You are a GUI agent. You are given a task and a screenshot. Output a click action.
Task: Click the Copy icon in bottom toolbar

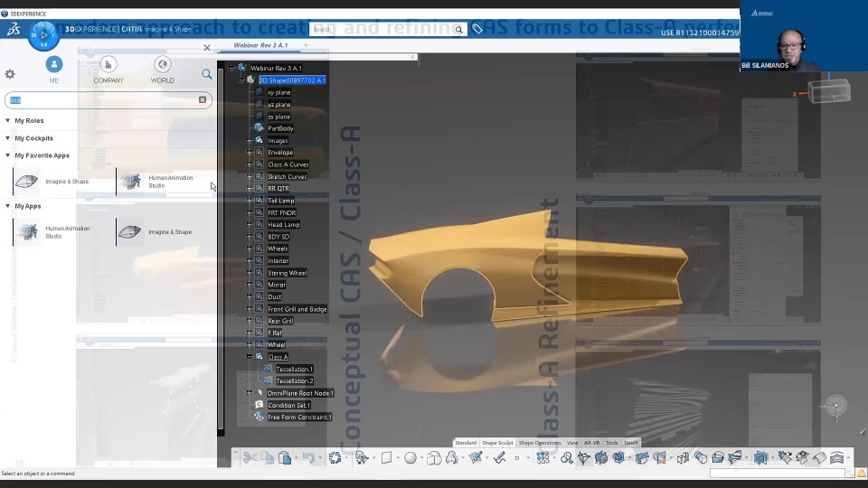click(x=268, y=457)
